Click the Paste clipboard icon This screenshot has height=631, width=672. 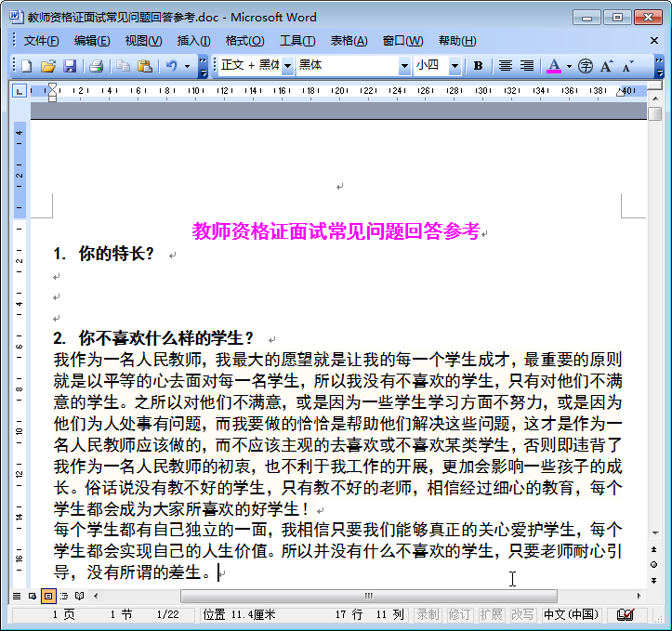pos(145,66)
